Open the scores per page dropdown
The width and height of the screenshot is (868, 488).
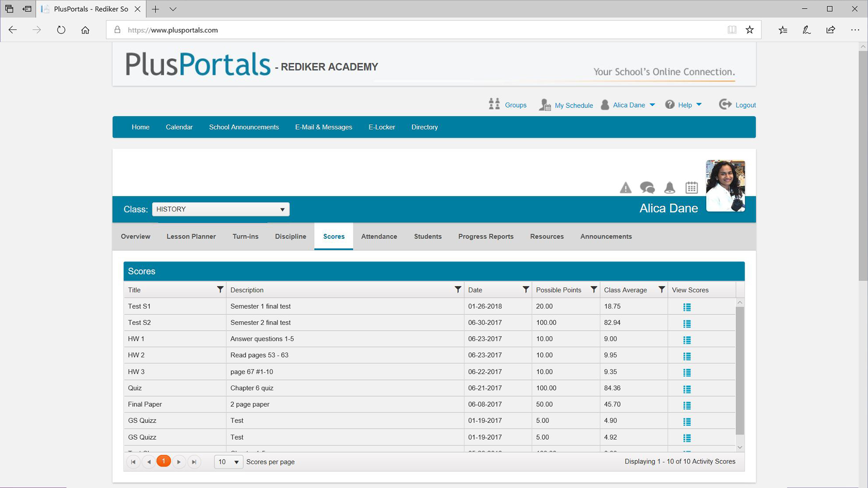229,462
